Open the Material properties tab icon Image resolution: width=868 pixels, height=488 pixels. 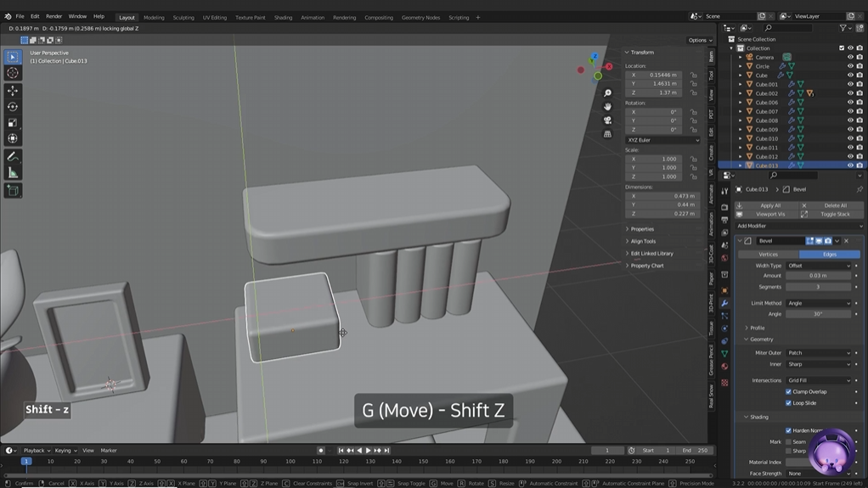pos(724,367)
